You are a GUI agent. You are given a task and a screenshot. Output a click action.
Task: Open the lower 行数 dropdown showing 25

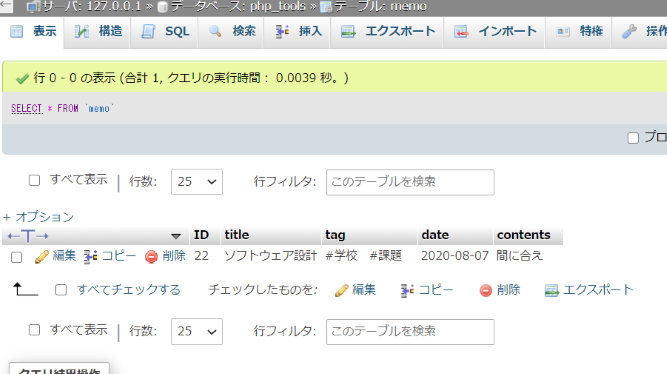pos(197,331)
